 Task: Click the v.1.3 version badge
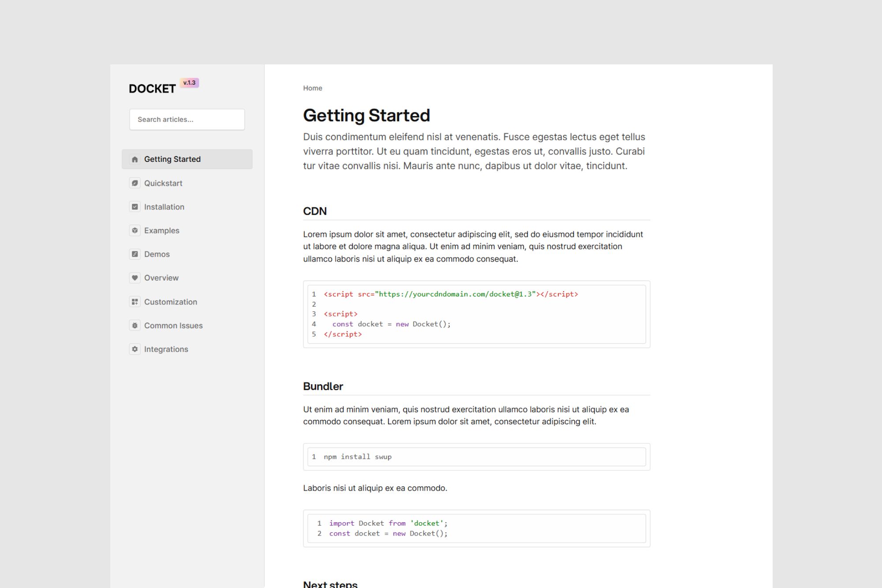coord(189,83)
